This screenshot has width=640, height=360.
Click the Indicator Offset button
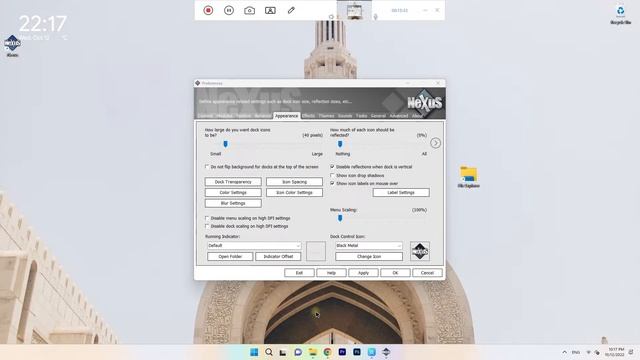[x=278, y=256]
